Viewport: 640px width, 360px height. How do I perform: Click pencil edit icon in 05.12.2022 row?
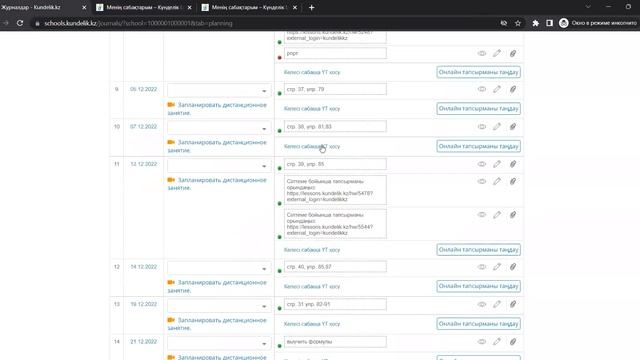click(x=497, y=89)
